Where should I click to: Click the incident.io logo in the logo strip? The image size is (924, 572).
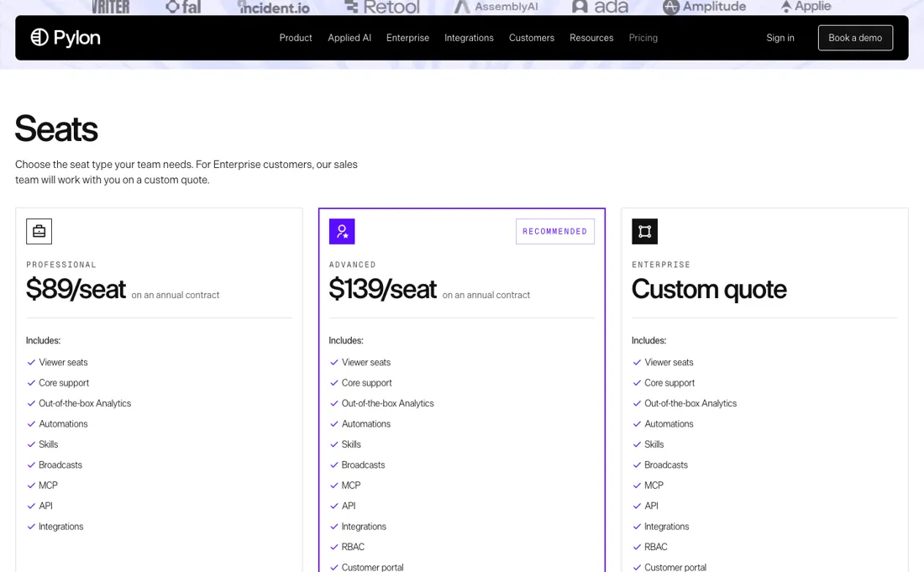tap(274, 7)
